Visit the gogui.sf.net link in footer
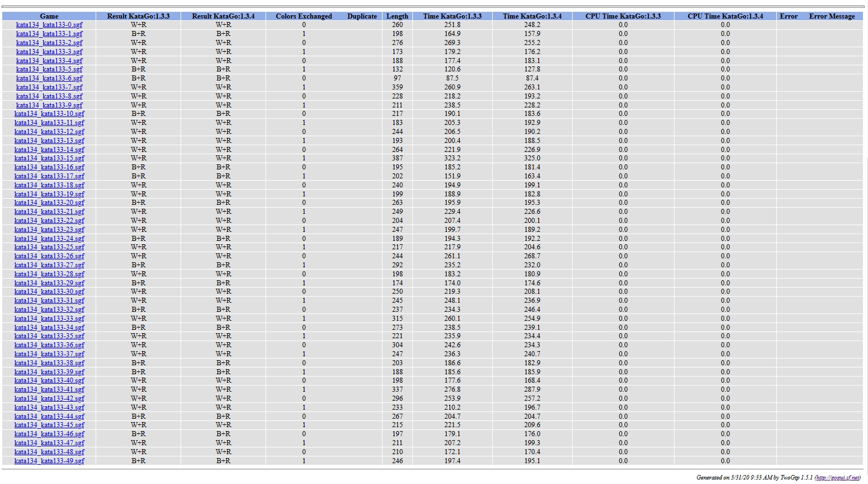The image size is (868, 484). pos(838,477)
